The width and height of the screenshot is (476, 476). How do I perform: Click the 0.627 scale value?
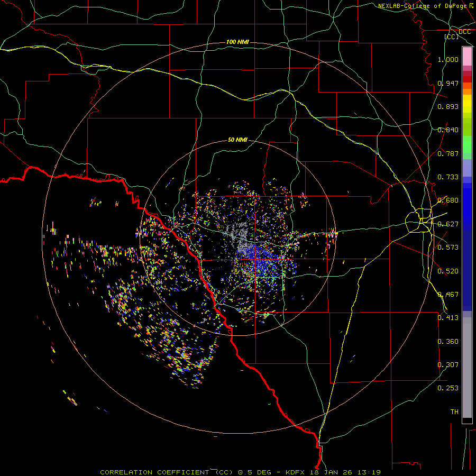click(448, 224)
